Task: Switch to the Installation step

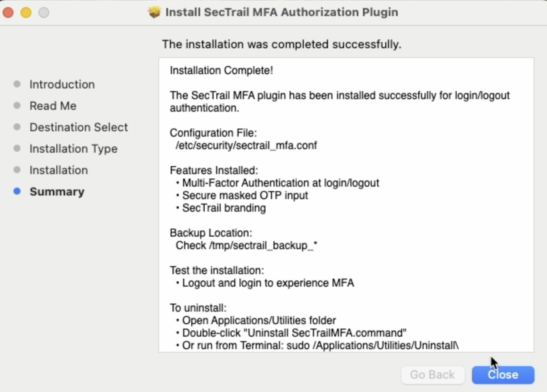Action: click(x=59, y=170)
